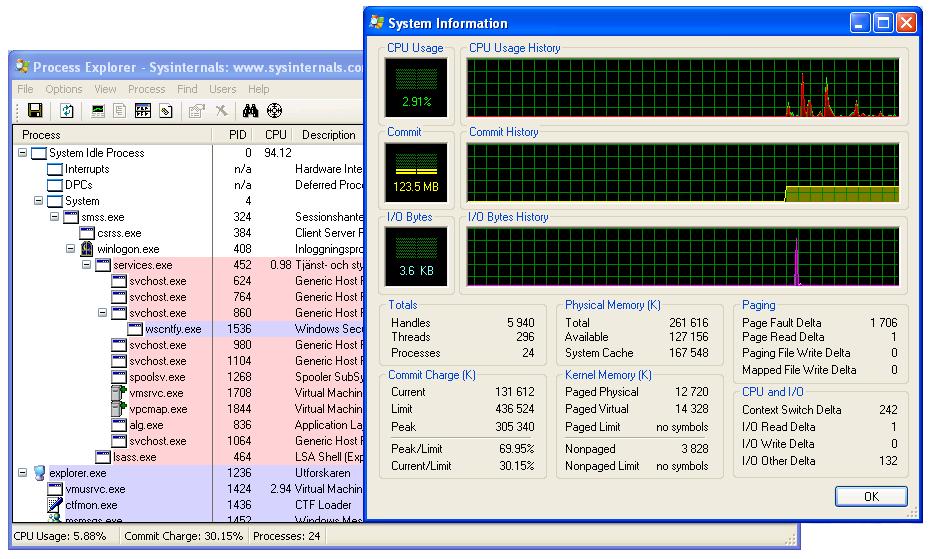
Task: Click the Commit History graph
Action: pyautogui.click(x=683, y=172)
